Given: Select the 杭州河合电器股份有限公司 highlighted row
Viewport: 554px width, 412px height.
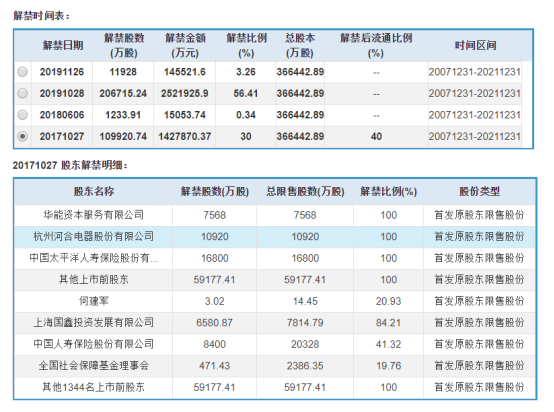Looking at the screenshot, I should [x=275, y=237].
